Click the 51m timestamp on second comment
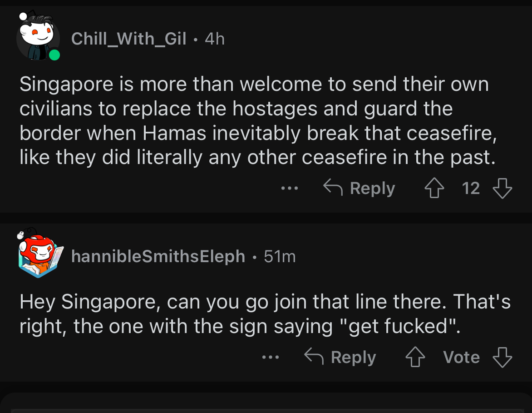 pyautogui.click(x=280, y=257)
